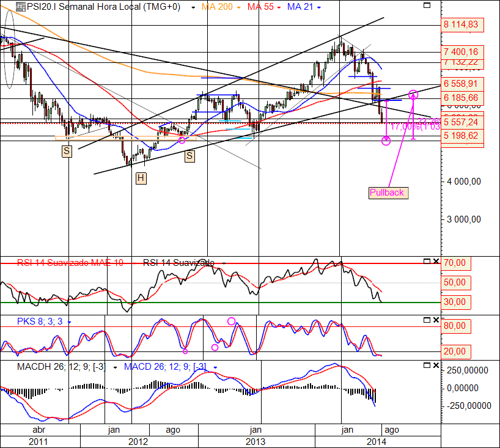Open the MACDH 26; 12; 9 dropdown
Screen dimensions: 500x448
coord(115,368)
